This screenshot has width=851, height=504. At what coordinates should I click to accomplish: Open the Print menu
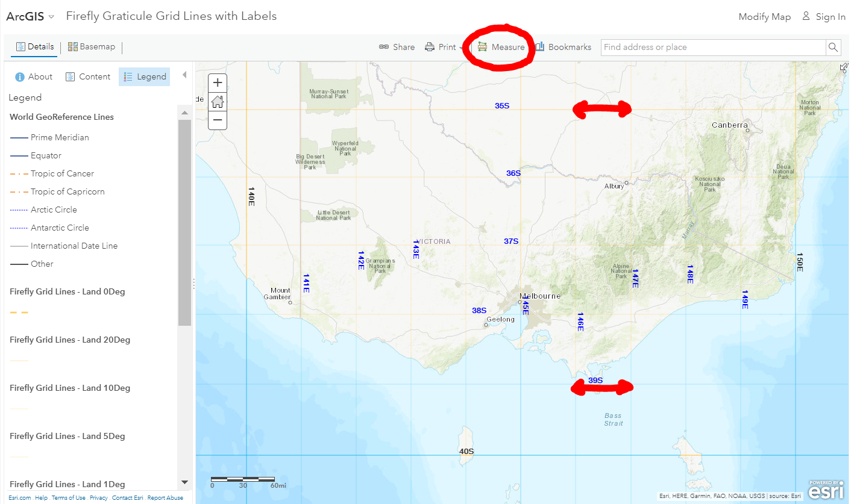tap(444, 47)
